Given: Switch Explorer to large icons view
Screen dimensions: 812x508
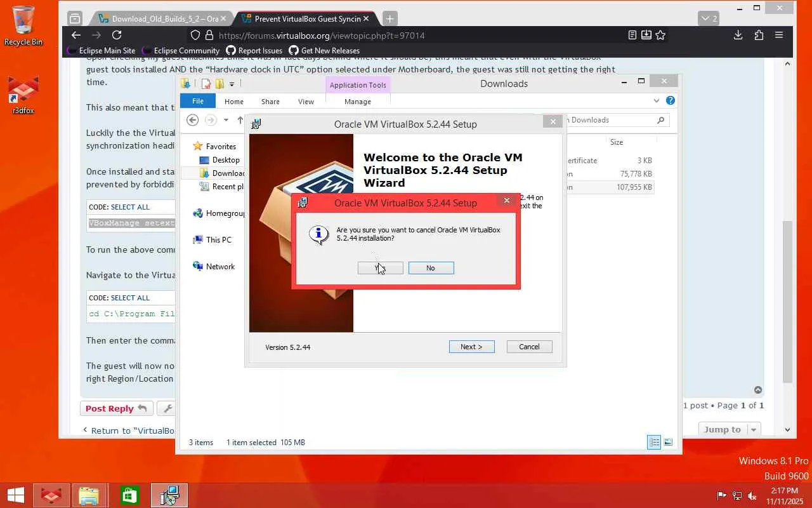Looking at the screenshot, I should point(667,442).
